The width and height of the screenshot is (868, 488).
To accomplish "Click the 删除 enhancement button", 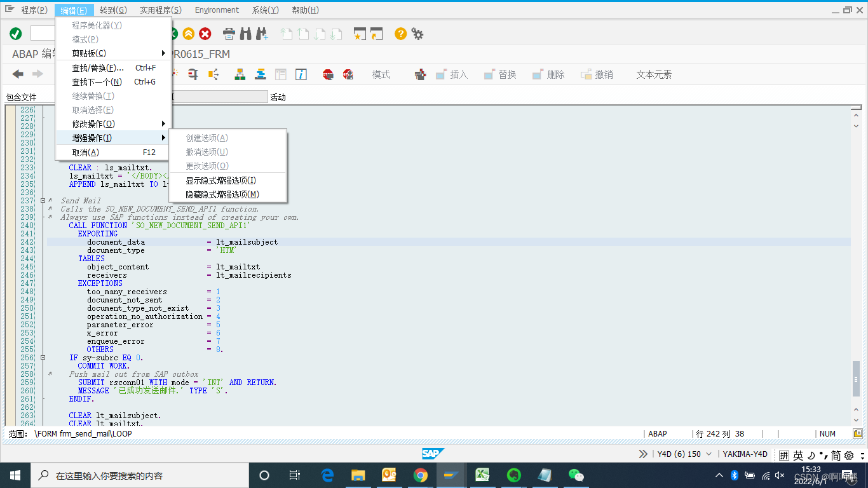I will [x=548, y=74].
